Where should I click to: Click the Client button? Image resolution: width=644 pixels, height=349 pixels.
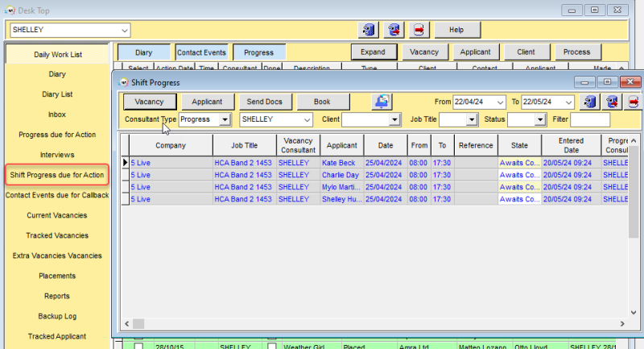pos(526,52)
